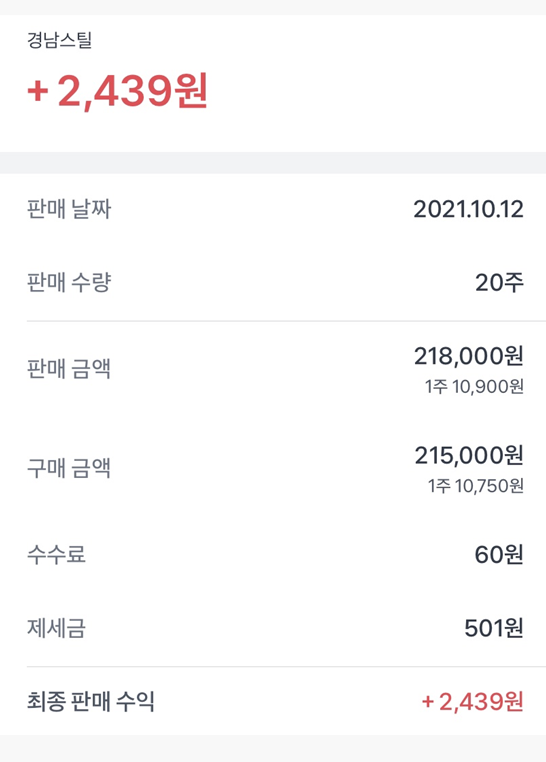The width and height of the screenshot is (546, 762).
Task: Tap the 판매 수량 label
Action: pos(69,282)
